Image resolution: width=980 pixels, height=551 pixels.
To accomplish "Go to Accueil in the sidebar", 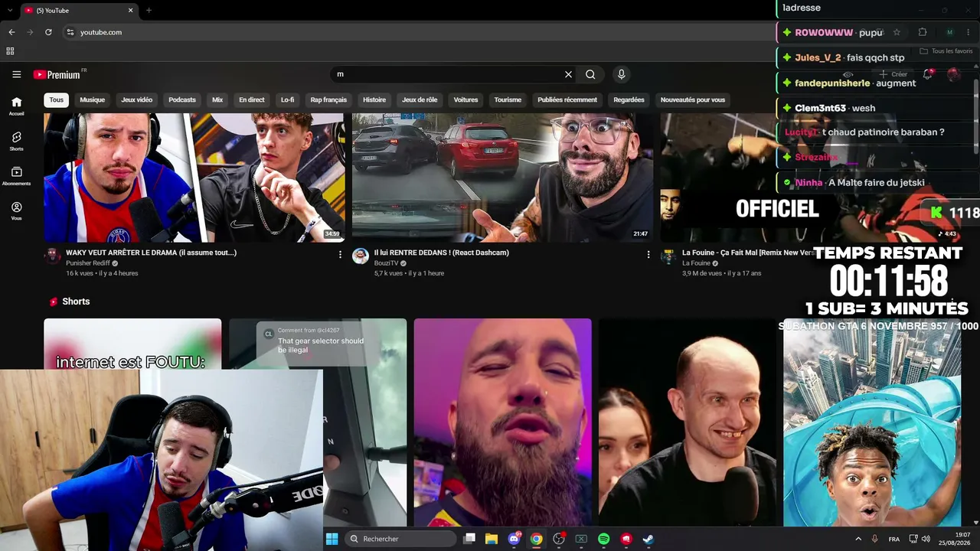I will click(x=16, y=106).
